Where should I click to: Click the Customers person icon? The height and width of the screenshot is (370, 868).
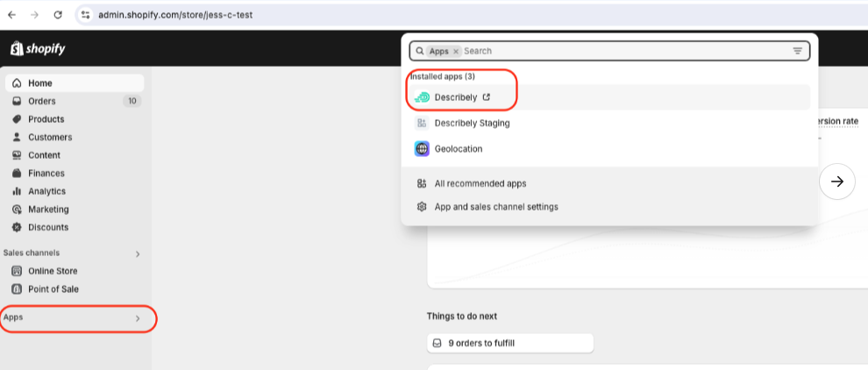click(x=17, y=137)
